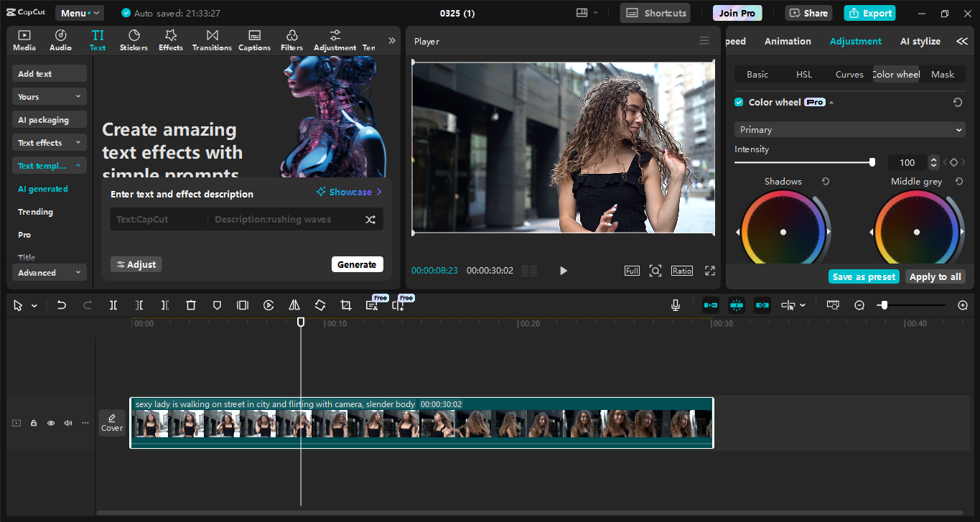The width and height of the screenshot is (980, 522).
Task: Flip the clip using the mirror icon
Action: (x=294, y=305)
